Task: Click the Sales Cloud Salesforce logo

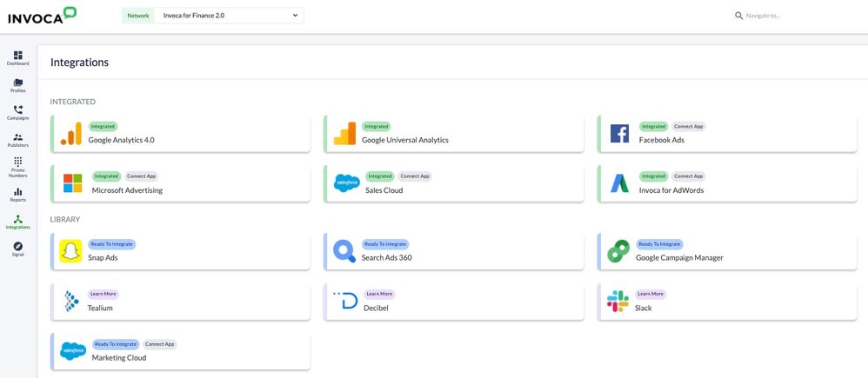Action: 347,183
